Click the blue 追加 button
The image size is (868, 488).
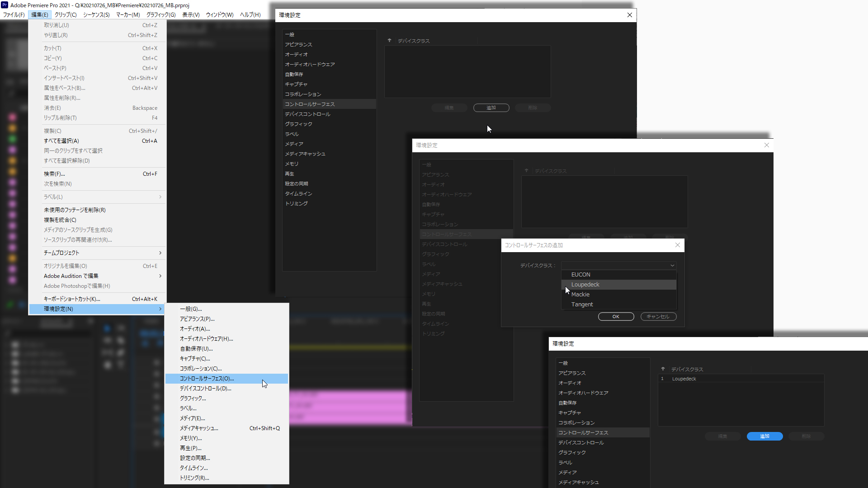click(x=764, y=436)
